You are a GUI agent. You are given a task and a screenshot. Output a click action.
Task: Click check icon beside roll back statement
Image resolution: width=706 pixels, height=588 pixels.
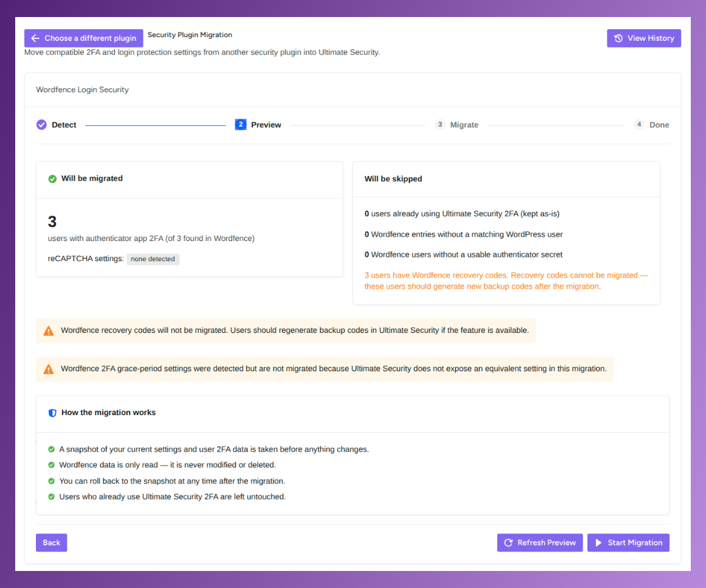click(x=51, y=481)
